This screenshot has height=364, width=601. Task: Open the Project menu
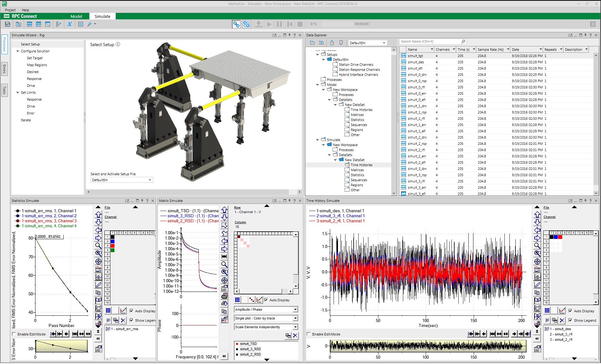(10, 10)
